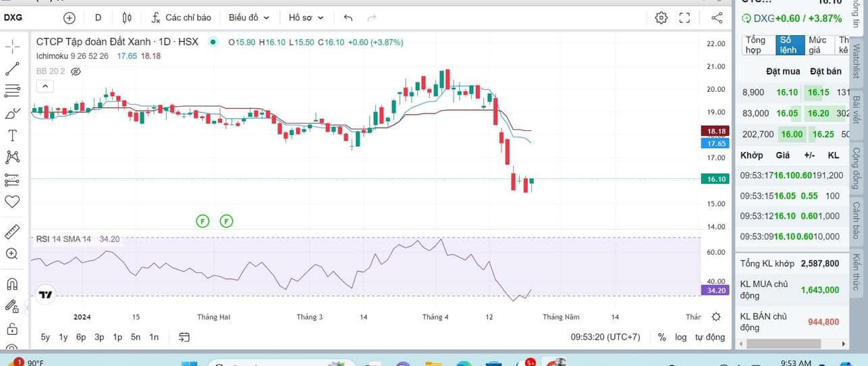Click the green market status dot
The image size is (868, 366).
tap(213, 42)
